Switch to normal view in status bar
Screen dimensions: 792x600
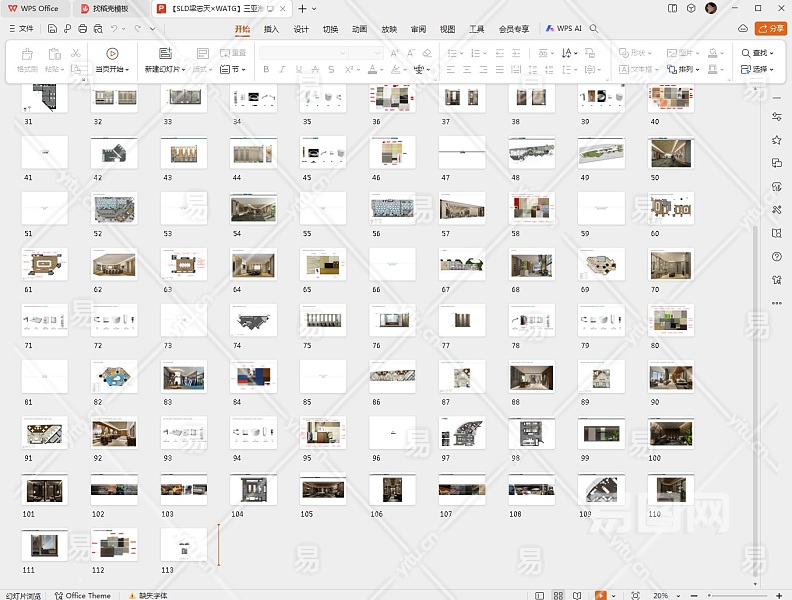pos(540,595)
